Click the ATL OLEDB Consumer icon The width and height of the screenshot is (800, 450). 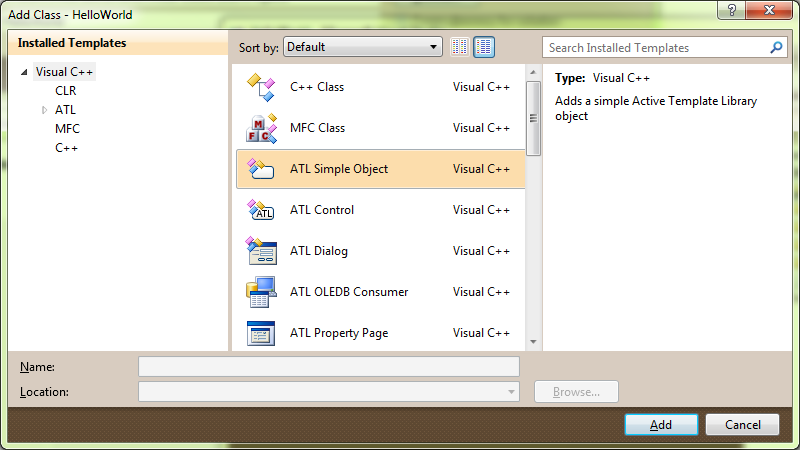[x=261, y=292]
